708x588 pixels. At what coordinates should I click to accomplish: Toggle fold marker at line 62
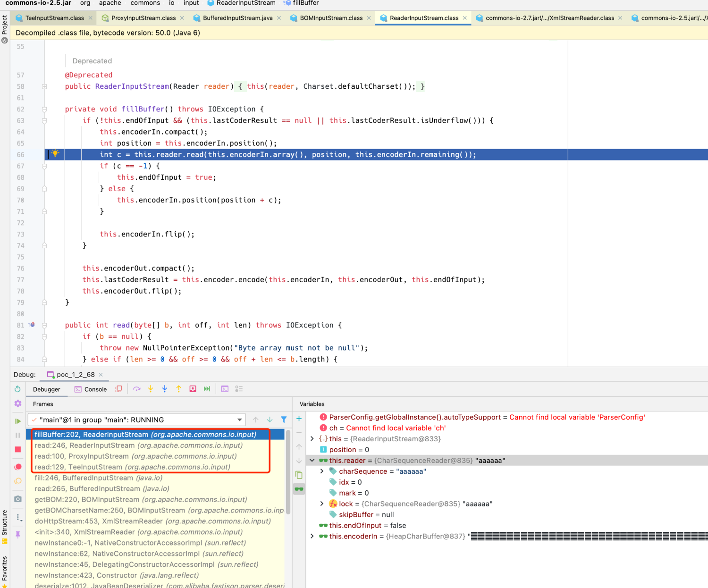(x=44, y=109)
